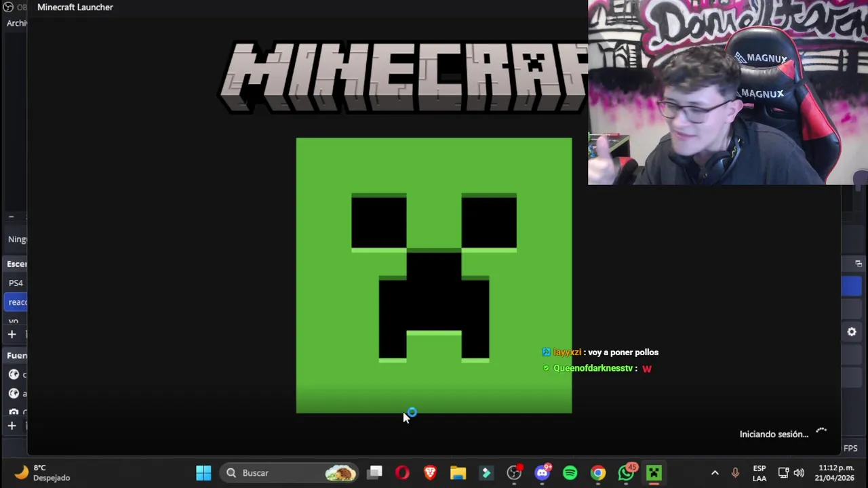Click the FPS label in OBS status bar

tap(850, 448)
